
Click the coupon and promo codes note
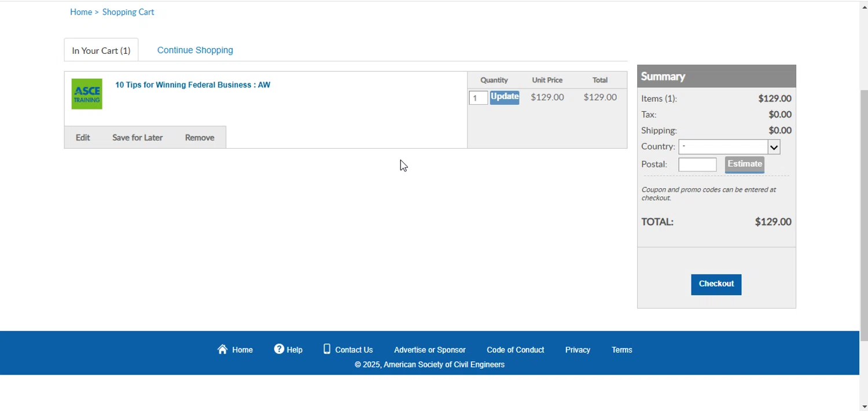tap(709, 194)
